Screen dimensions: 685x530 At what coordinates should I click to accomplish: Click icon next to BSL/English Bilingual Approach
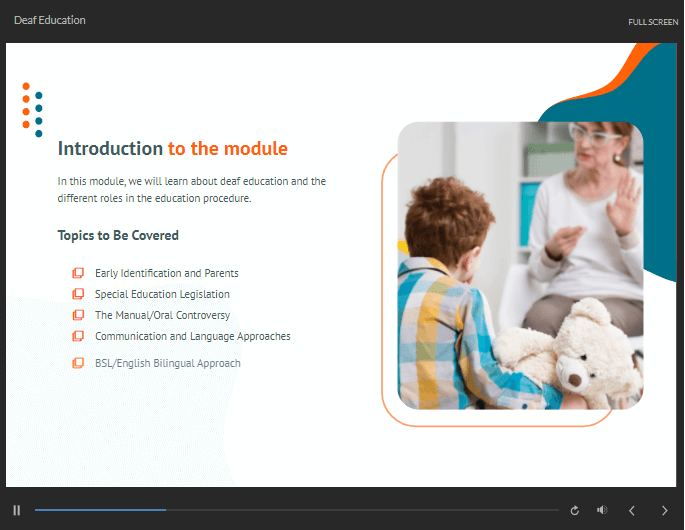pos(78,363)
